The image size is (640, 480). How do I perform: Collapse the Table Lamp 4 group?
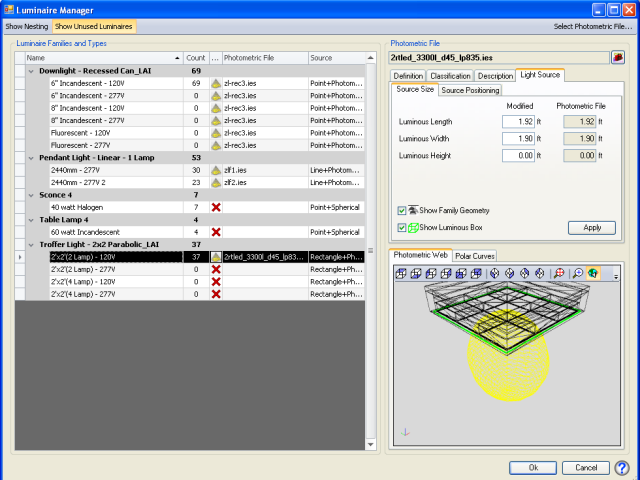(x=31, y=220)
